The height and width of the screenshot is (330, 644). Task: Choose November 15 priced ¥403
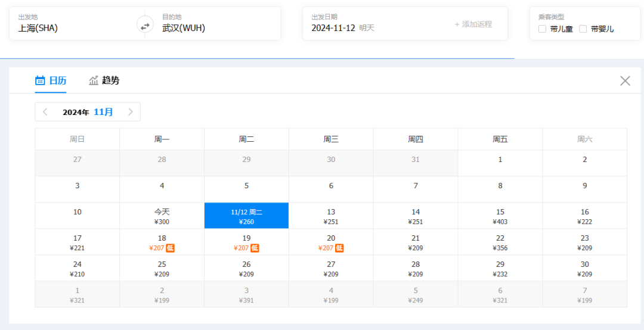(x=500, y=216)
